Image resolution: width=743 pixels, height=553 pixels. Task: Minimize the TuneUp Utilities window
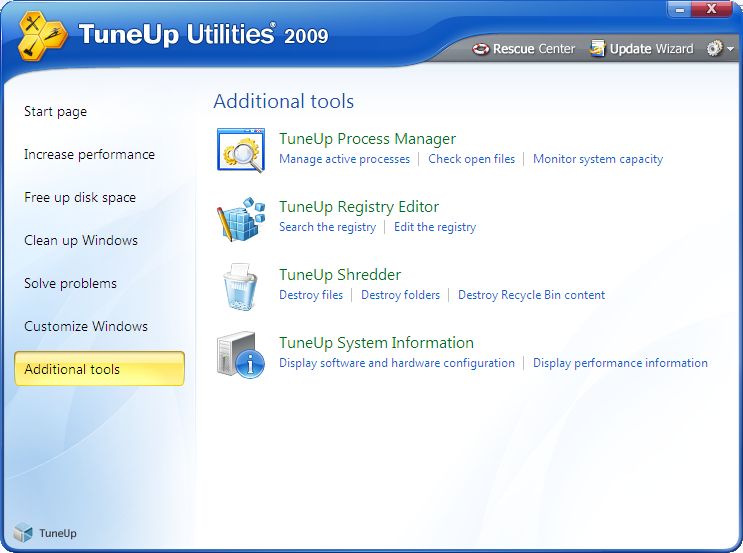click(680, 9)
